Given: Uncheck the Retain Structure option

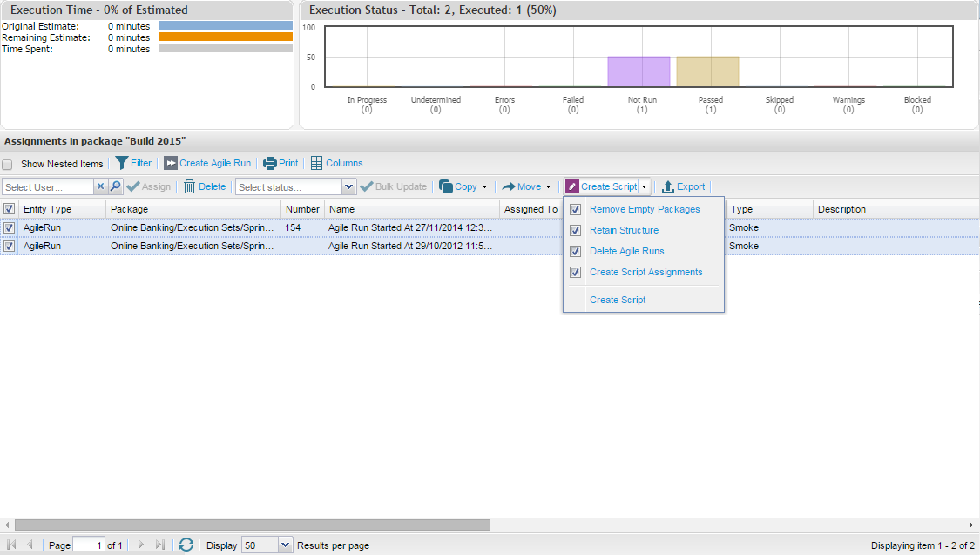Looking at the screenshot, I should 575,231.
